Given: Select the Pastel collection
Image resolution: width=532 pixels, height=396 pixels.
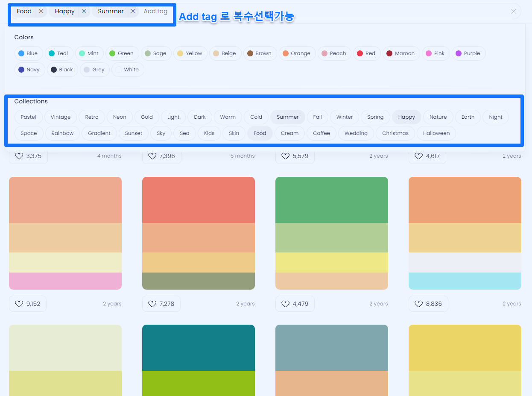Looking at the screenshot, I should pos(28,117).
